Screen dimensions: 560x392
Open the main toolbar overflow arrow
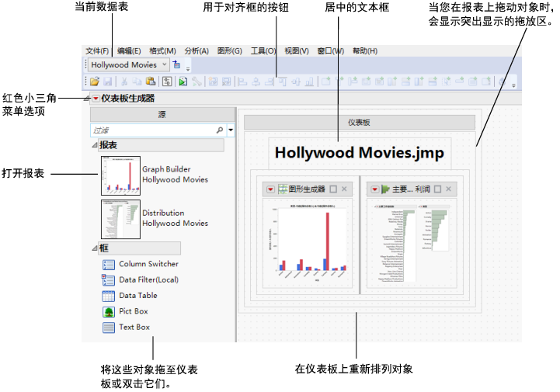pos(513,85)
